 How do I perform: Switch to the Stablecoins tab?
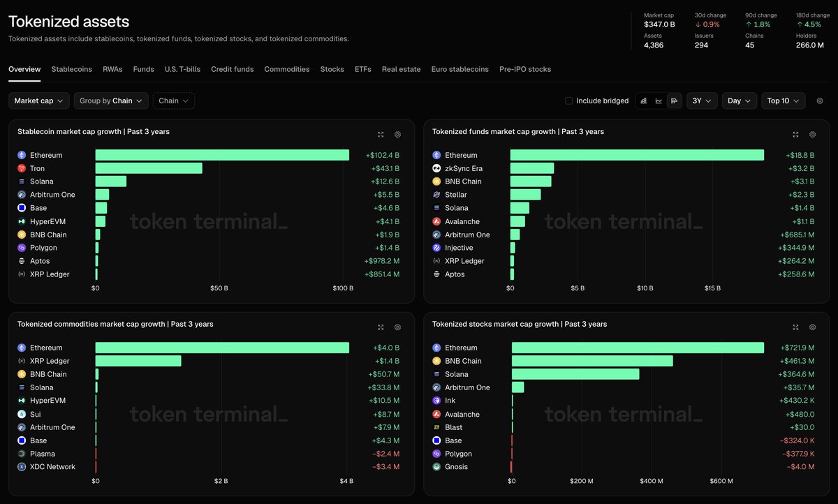pos(71,69)
